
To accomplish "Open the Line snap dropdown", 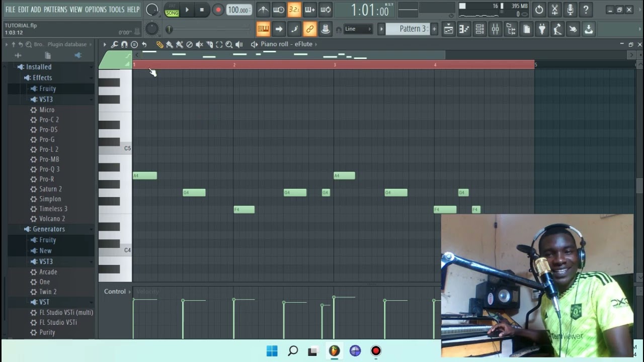I will coord(358,29).
